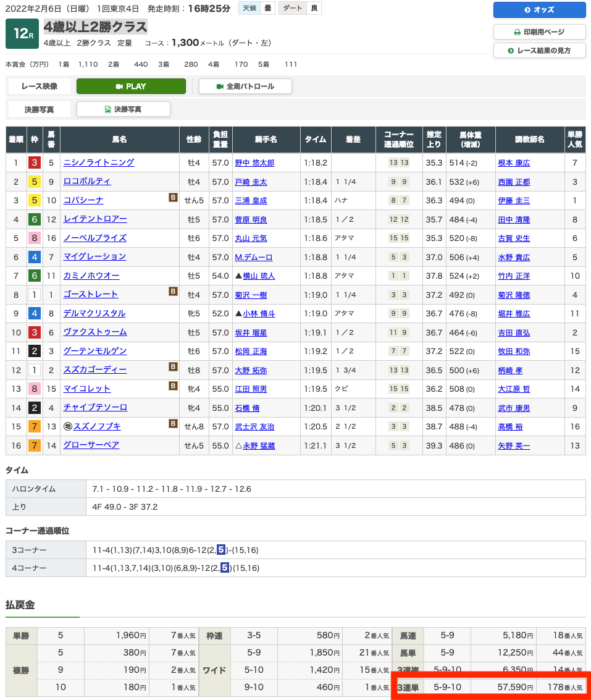Open horse ヴァクストゥーム page

(95, 332)
